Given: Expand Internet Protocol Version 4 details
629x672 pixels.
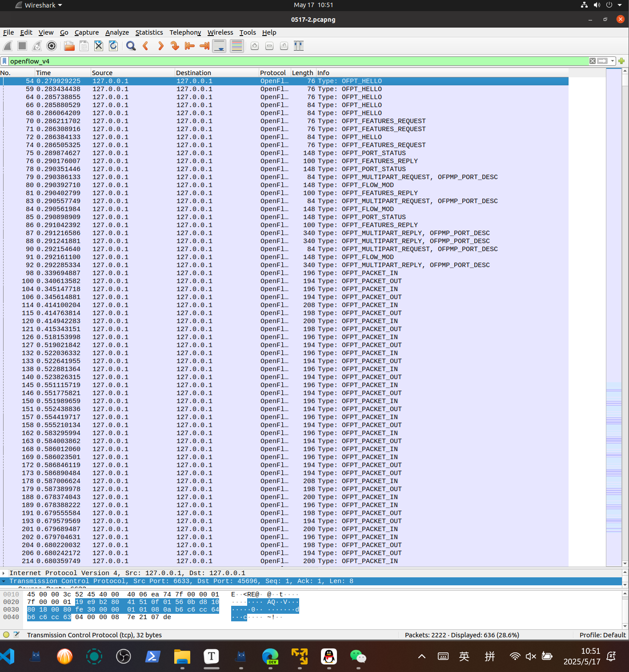Looking at the screenshot, I should pyautogui.click(x=4, y=573).
